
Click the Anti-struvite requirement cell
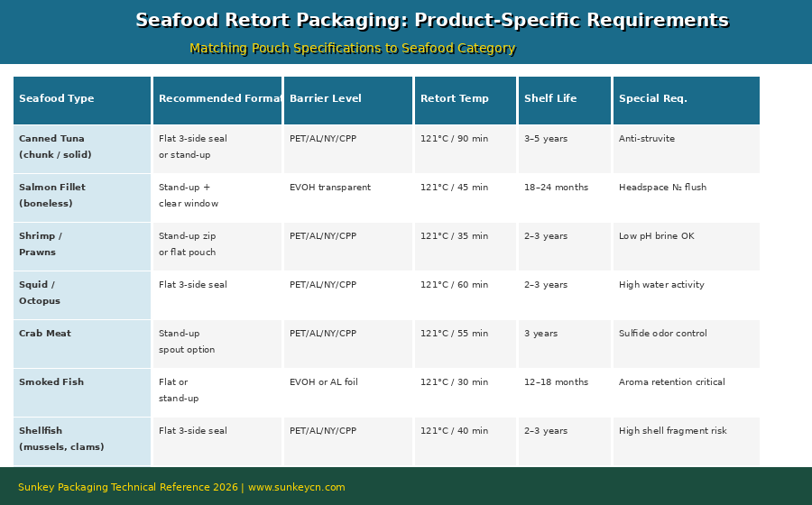[x=647, y=139]
